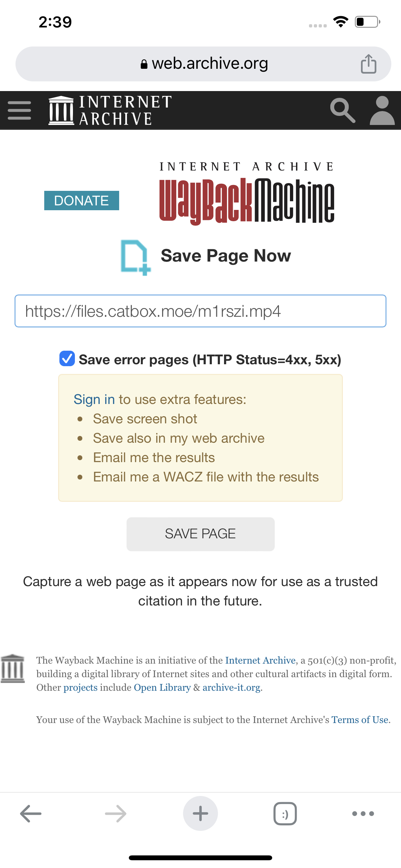Open the Open Library link

pyautogui.click(x=162, y=687)
